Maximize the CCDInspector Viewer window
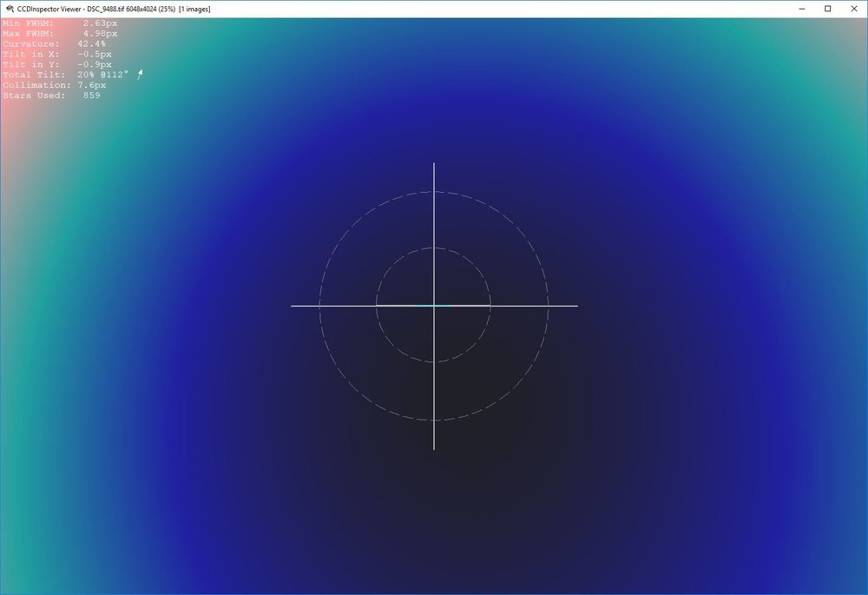 827,9
